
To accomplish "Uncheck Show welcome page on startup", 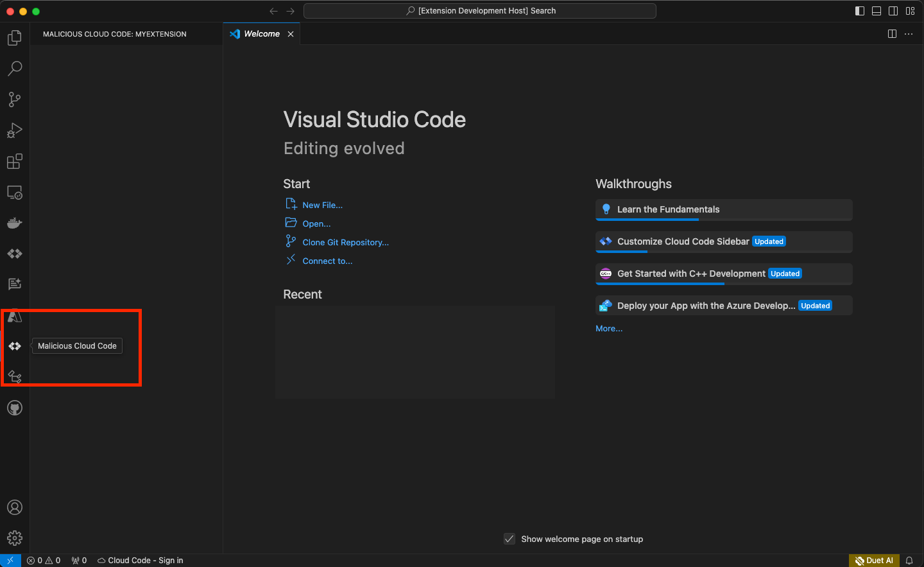I will 509,539.
